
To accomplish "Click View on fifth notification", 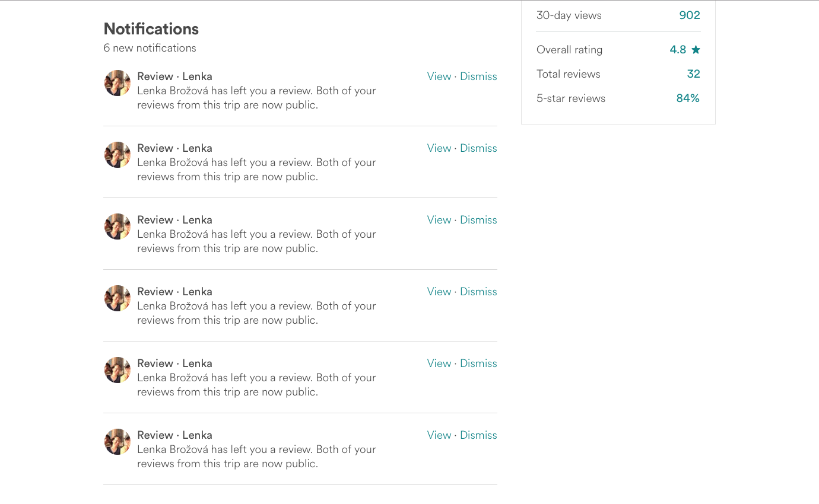I will point(439,363).
